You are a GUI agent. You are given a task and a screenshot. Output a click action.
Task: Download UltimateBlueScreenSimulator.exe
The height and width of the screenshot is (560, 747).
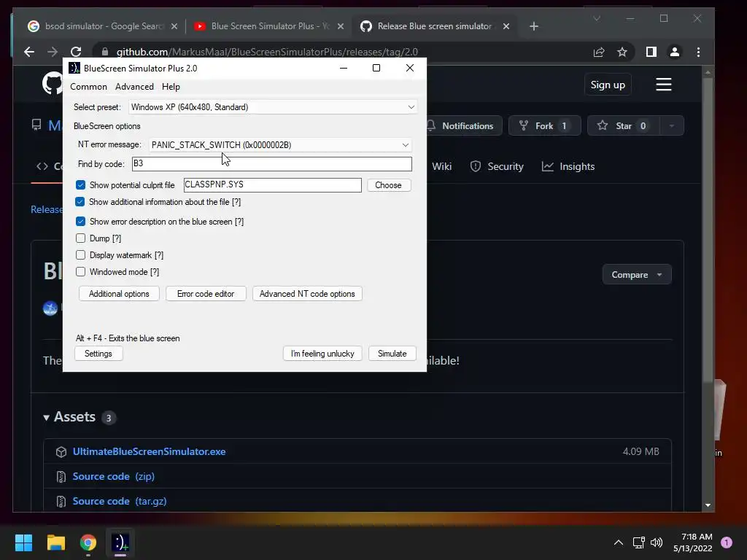pos(149,451)
